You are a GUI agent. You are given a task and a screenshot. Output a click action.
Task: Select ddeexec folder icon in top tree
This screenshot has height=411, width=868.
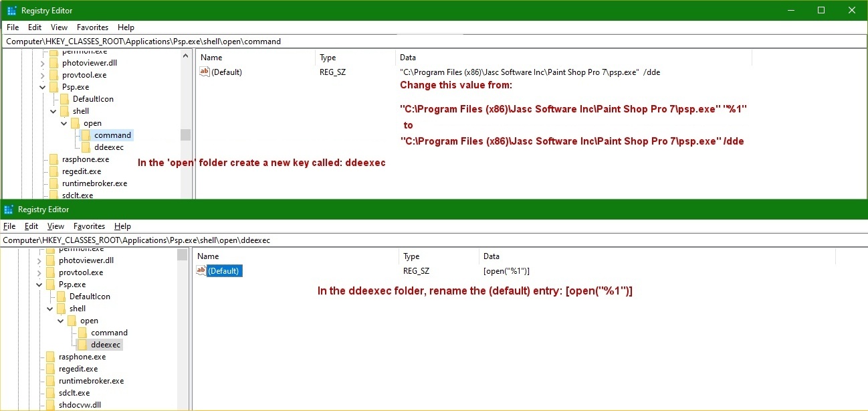(x=86, y=147)
